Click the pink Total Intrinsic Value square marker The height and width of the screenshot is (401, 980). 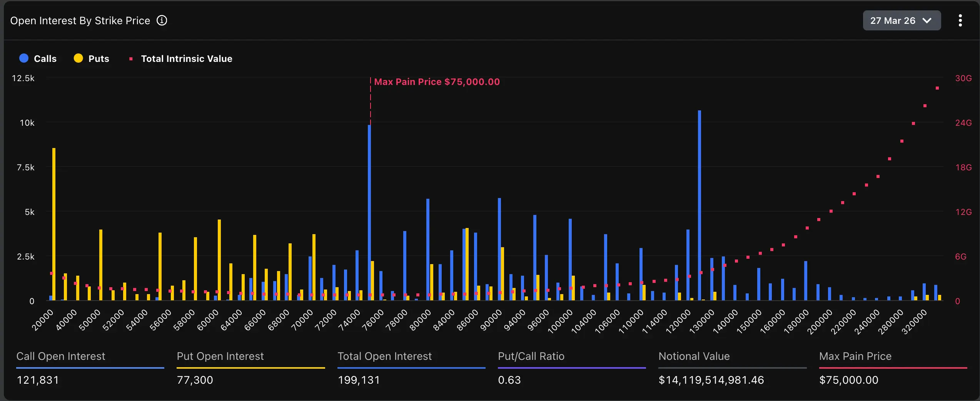point(131,59)
